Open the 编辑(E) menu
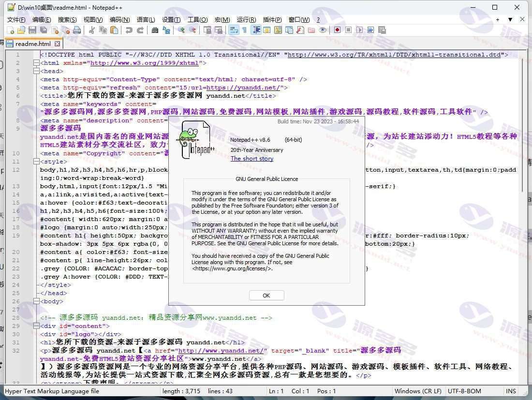Viewport: 532px width, 400px height. [42, 20]
